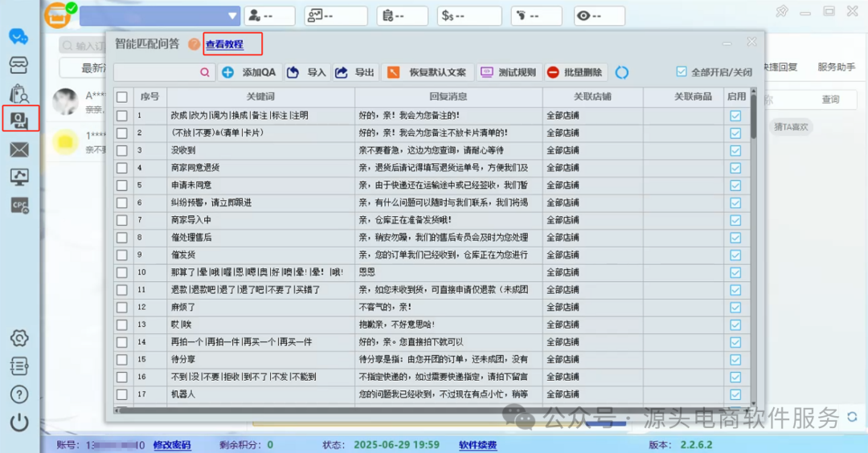Toggle 启用 checkbox for row 4 商家同意退货
Screen dimensions: 868x453
tap(735, 168)
